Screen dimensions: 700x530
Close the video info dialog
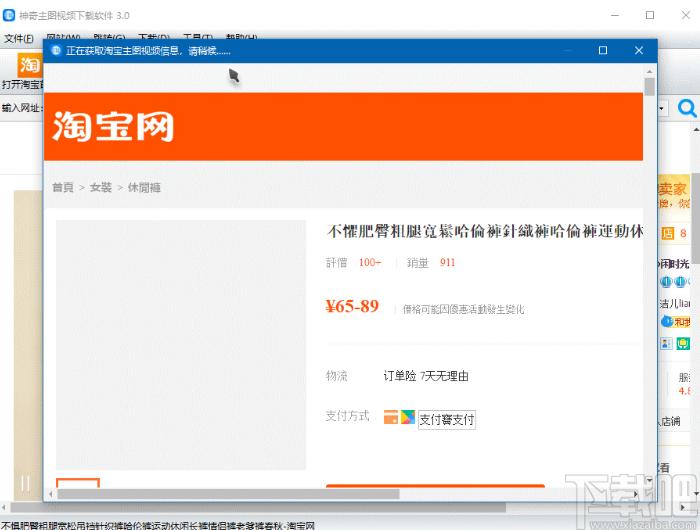(639, 50)
